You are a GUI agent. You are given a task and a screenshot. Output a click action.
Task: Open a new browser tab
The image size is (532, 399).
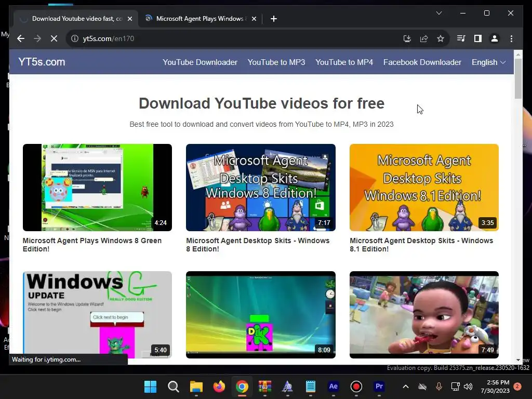click(x=274, y=19)
